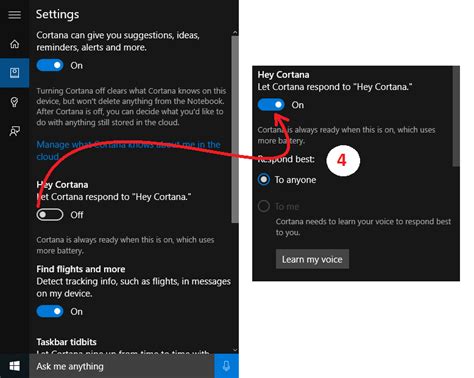Click the settings panel scroll down arrow
Screen dimensions: 474x378
pyautogui.click(x=235, y=350)
